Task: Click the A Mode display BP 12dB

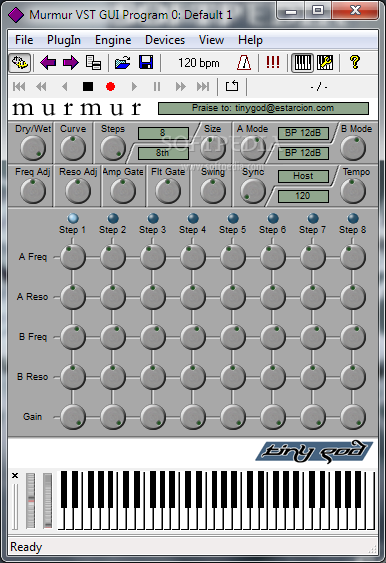Action: (x=303, y=133)
